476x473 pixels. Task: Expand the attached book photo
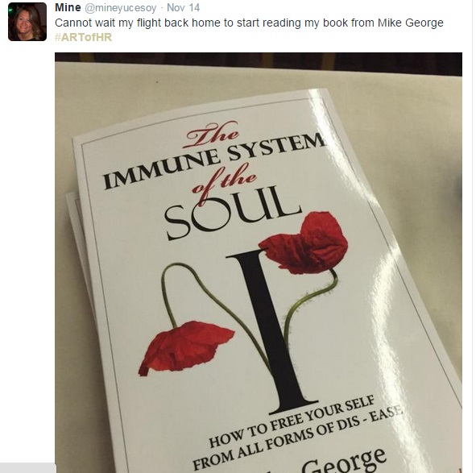(x=259, y=263)
